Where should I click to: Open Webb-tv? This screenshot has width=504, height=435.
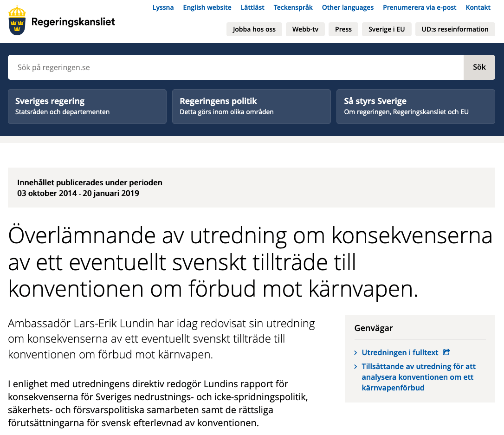click(x=305, y=29)
